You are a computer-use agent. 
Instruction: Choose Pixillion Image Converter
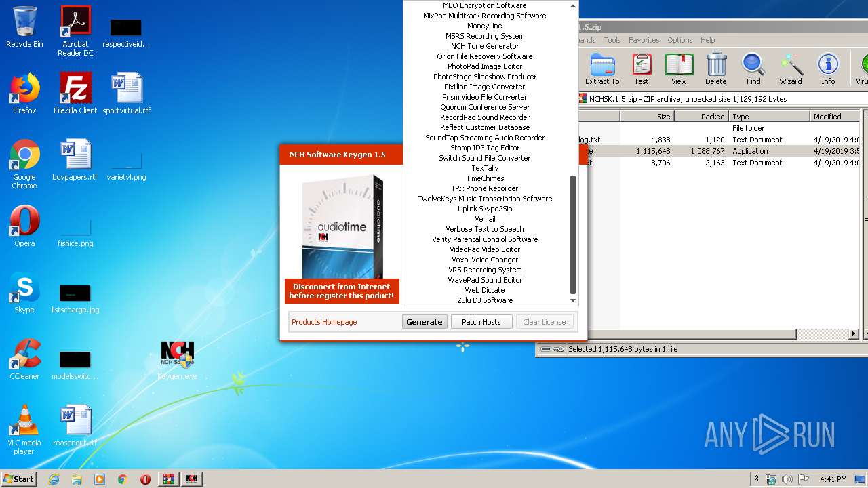[x=485, y=87]
